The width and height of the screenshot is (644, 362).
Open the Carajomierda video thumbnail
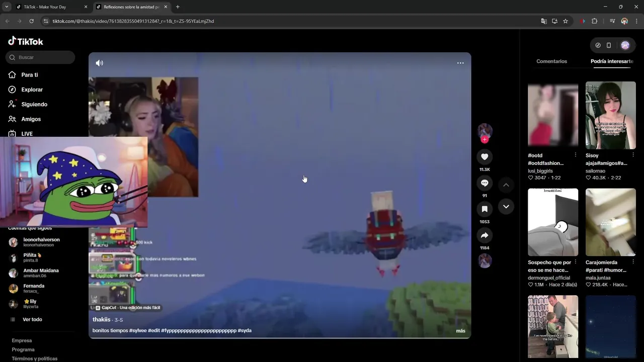[611, 222]
